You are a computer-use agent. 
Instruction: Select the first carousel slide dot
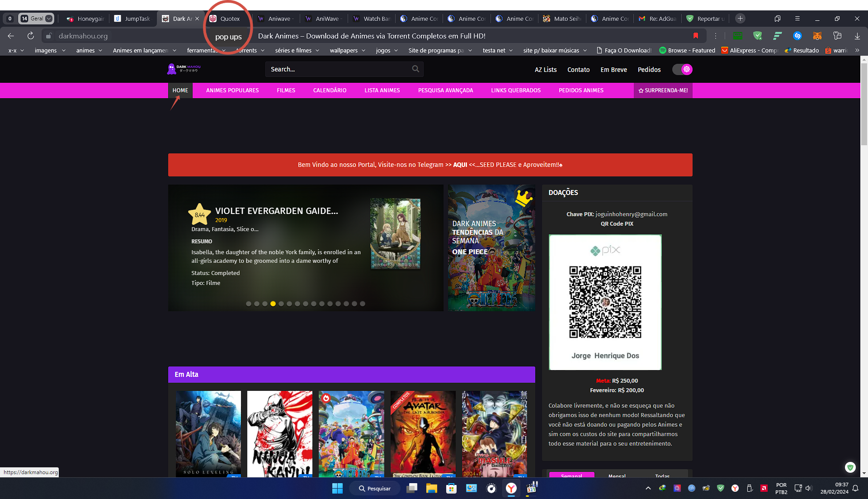pos(249,304)
